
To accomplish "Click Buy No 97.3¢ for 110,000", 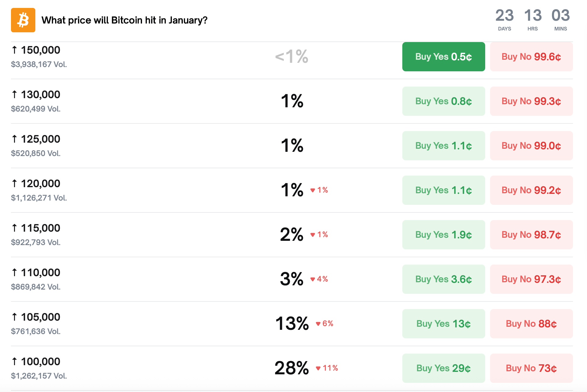I will click(x=531, y=279).
